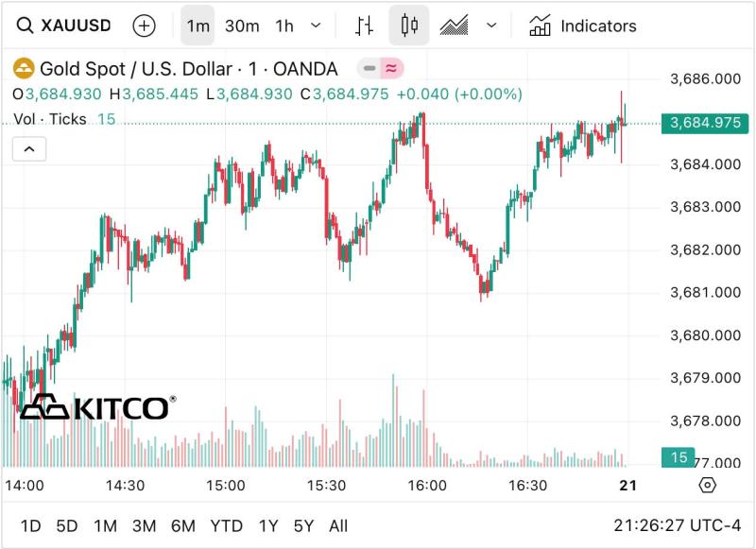This screenshot has width=756, height=549.
Task: Open the Indicators panel
Action: click(583, 26)
